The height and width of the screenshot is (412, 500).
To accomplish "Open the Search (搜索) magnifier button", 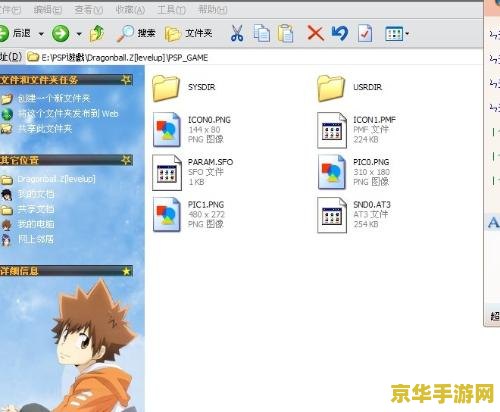I will click(136, 33).
